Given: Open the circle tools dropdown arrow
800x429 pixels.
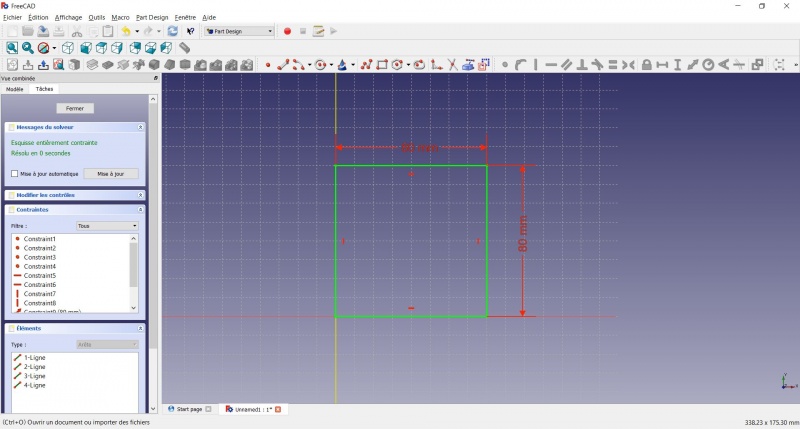Looking at the screenshot, I should pos(331,65).
